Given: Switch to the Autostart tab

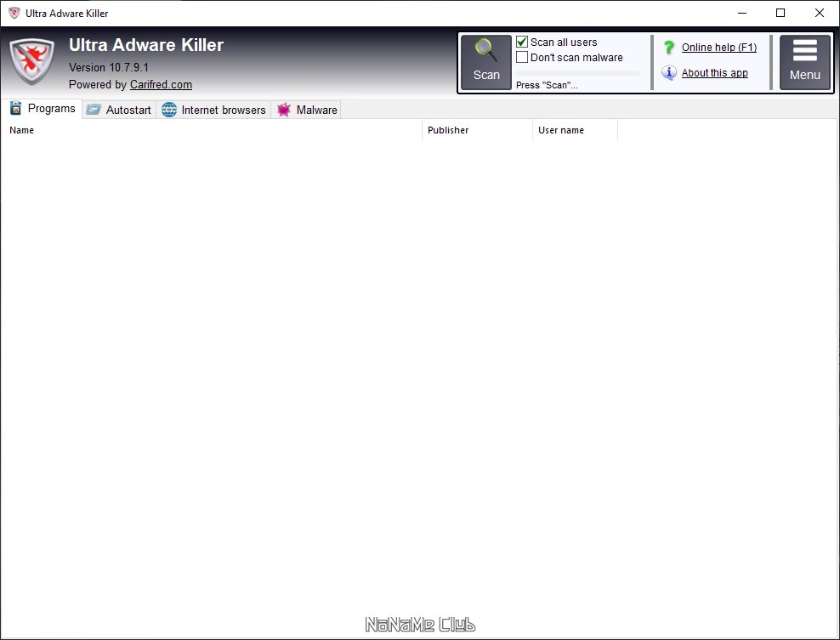Looking at the screenshot, I should click(119, 110).
